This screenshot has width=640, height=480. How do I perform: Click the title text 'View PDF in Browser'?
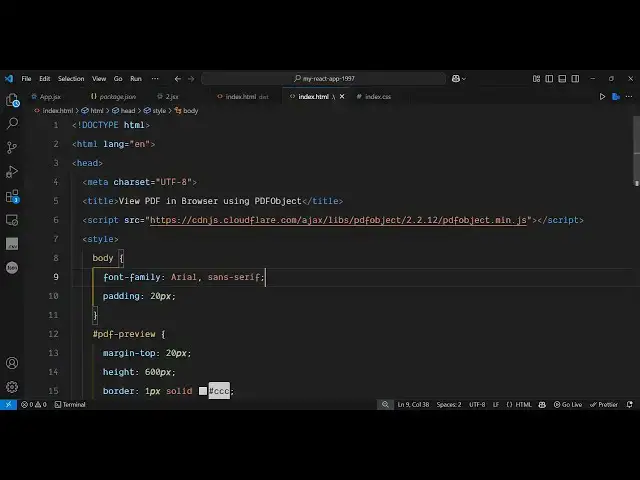[x=170, y=201]
